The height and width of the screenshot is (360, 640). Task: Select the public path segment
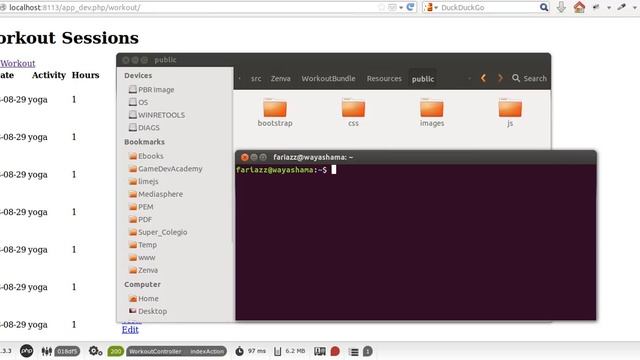click(423, 79)
